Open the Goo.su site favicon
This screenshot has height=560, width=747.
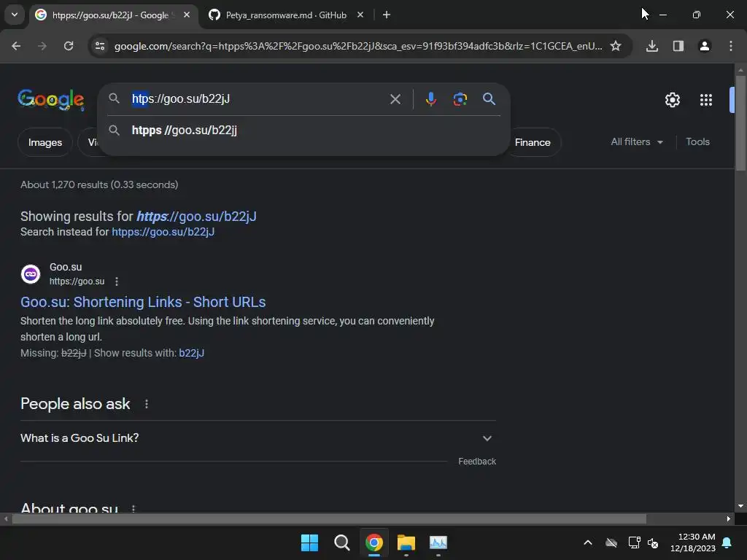click(x=31, y=274)
